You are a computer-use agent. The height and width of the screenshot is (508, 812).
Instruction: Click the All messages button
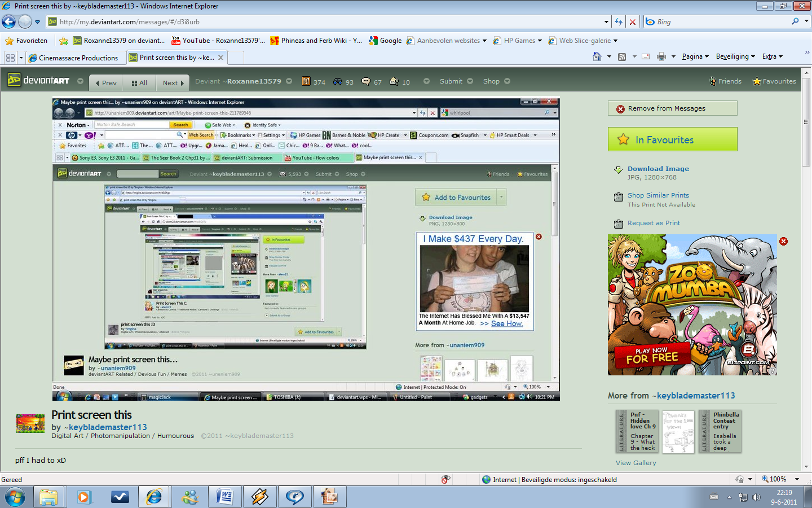click(x=139, y=82)
